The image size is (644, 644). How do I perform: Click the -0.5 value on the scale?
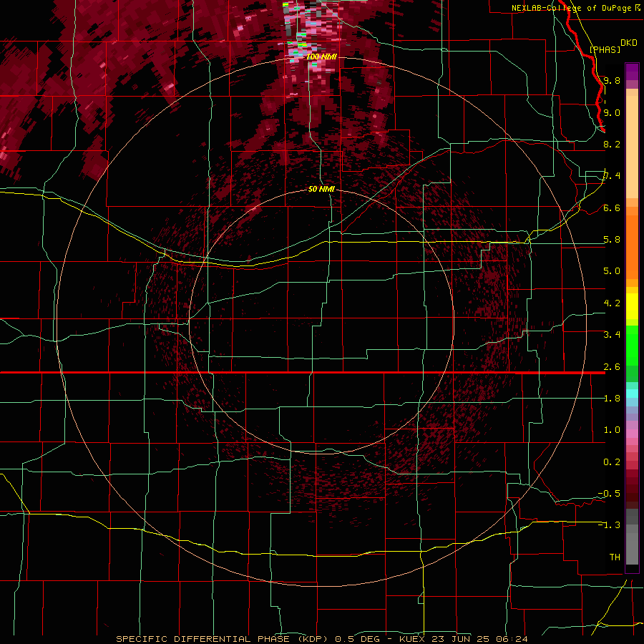click(x=609, y=494)
